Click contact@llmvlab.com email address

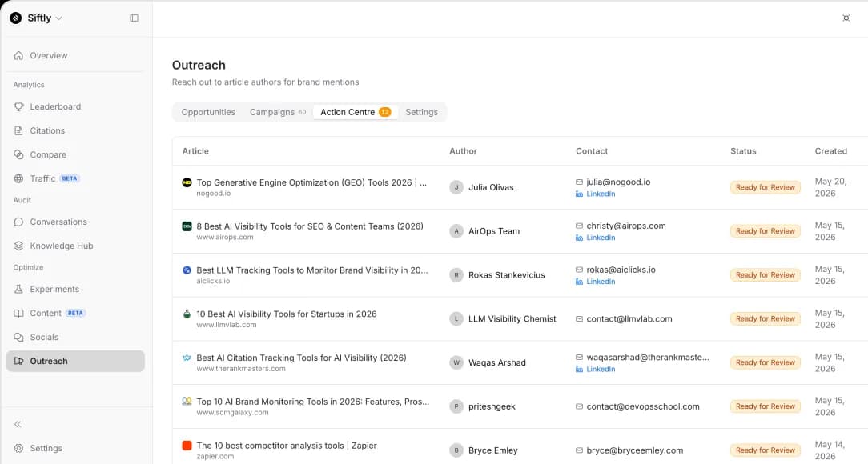(x=629, y=319)
